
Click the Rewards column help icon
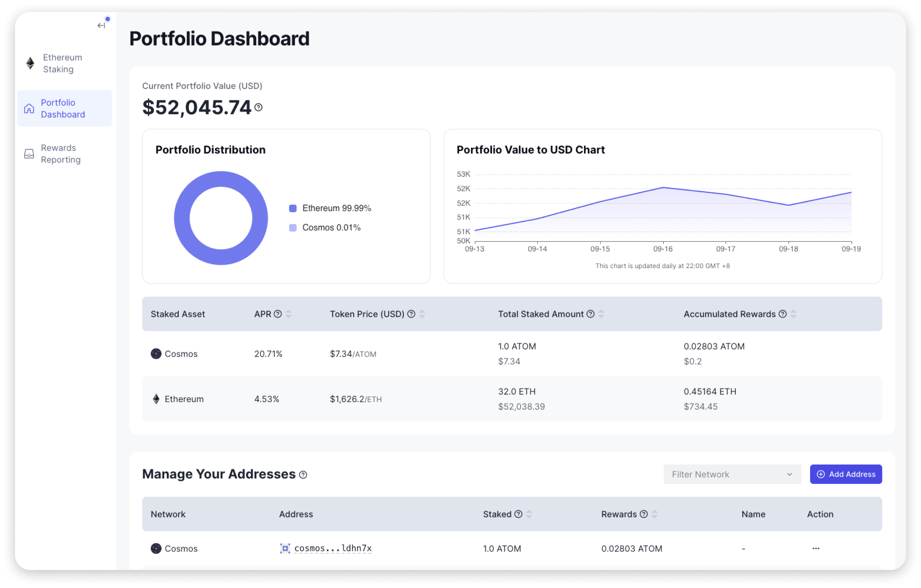coord(644,514)
